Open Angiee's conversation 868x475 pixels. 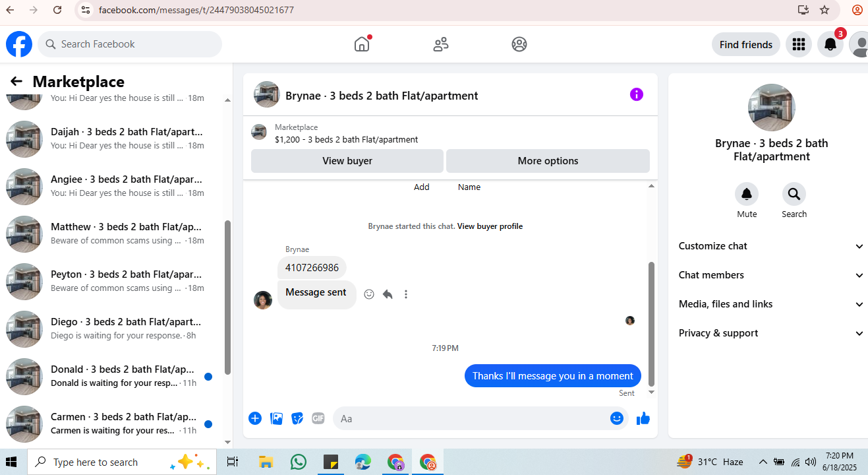(112, 186)
